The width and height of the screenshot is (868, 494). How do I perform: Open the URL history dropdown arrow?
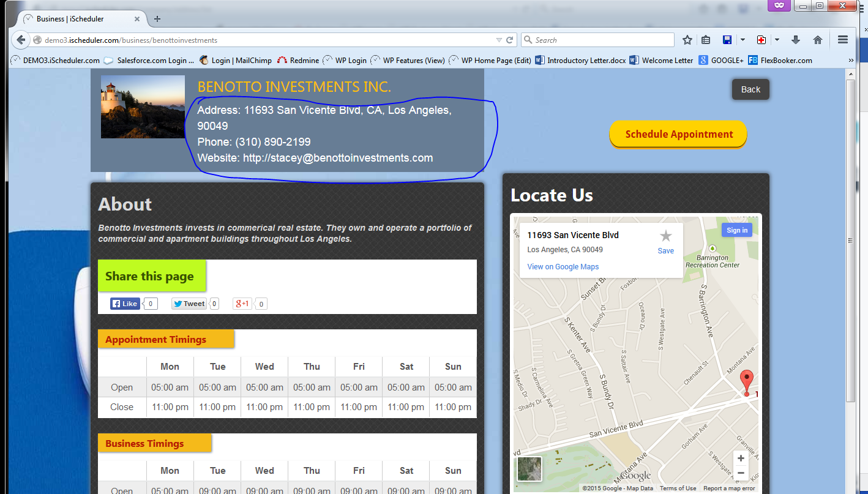tap(499, 40)
